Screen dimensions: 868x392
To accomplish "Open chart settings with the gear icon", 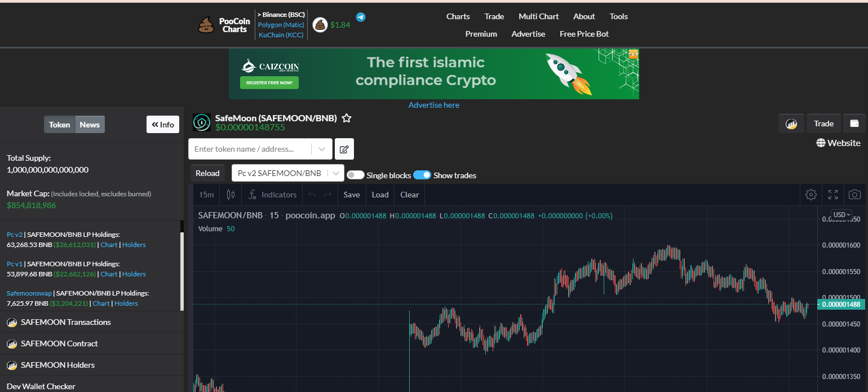I will tap(811, 194).
